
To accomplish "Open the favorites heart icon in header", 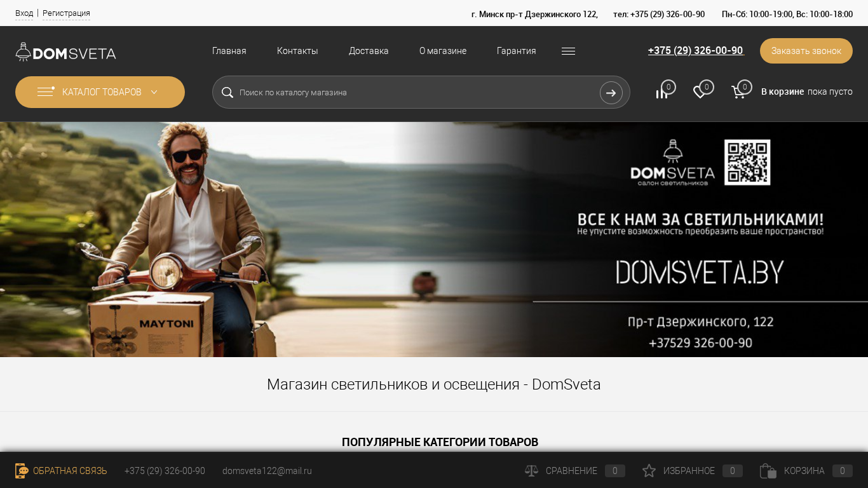I will click(x=700, y=93).
